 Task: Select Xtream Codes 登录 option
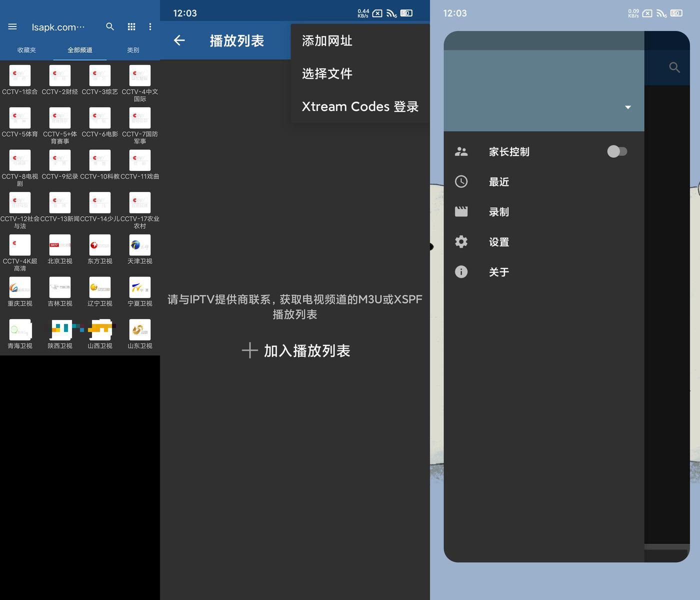(360, 106)
